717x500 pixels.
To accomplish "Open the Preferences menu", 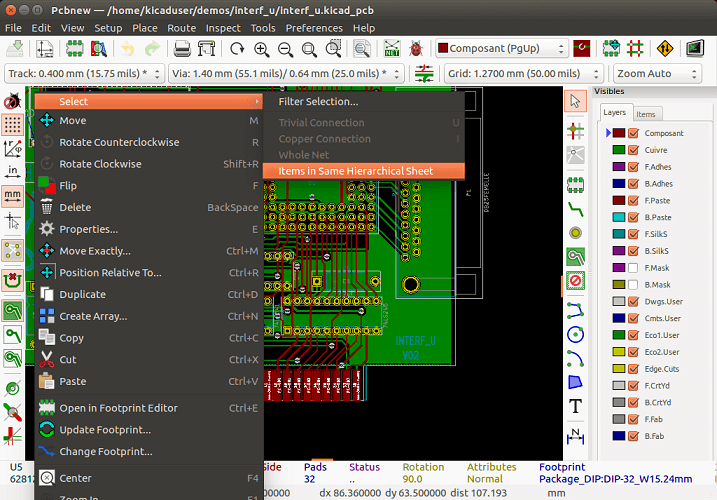I will click(x=313, y=28).
